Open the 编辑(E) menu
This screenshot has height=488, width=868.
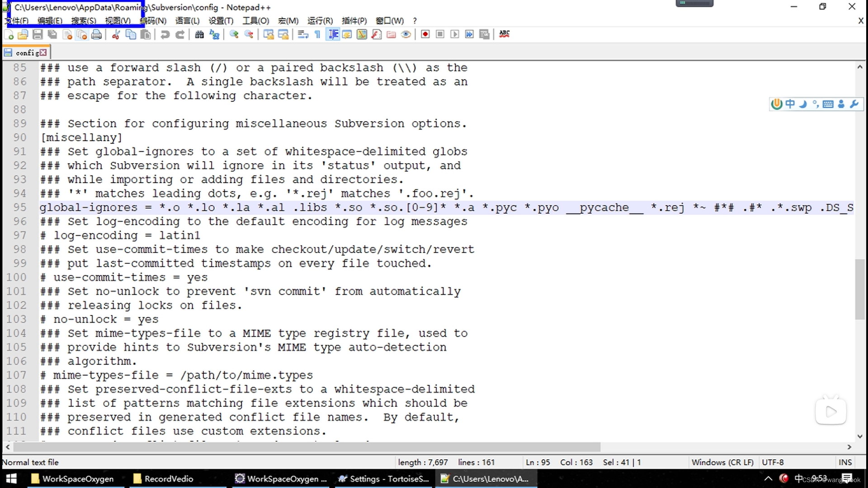(50, 21)
